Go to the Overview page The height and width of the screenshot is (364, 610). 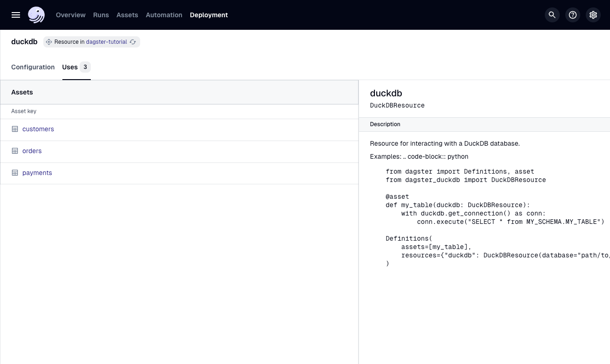pos(71,15)
